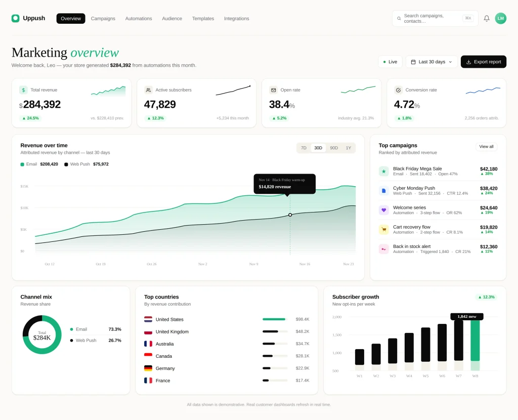Click the Canada flag icon

[148, 356]
